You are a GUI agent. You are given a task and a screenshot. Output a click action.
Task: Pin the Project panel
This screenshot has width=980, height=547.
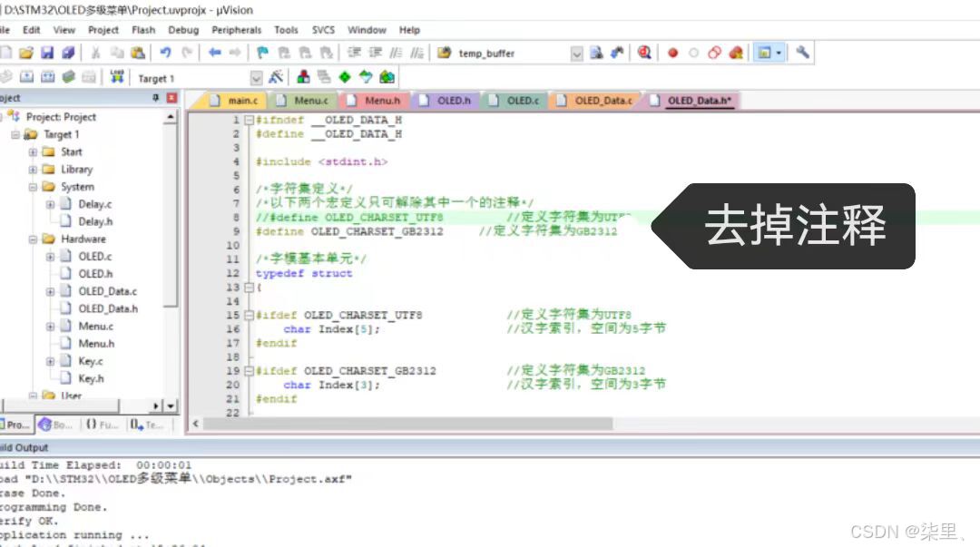click(156, 98)
